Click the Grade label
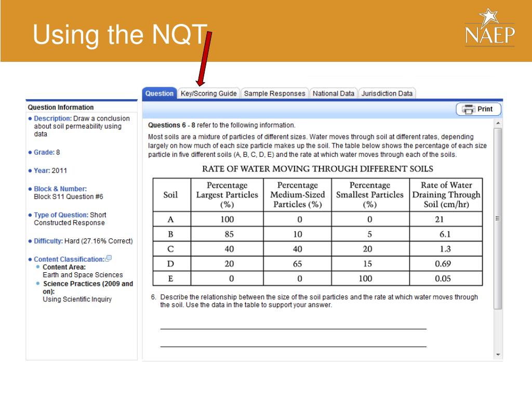This screenshot has height=399, width=532. pyautogui.click(x=44, y=152)
